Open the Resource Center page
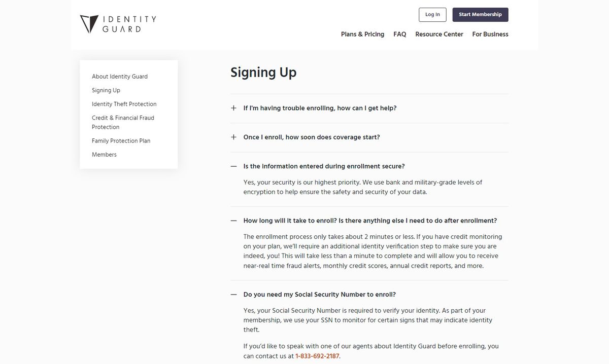609x364 pixels. [x=439, y=34]
